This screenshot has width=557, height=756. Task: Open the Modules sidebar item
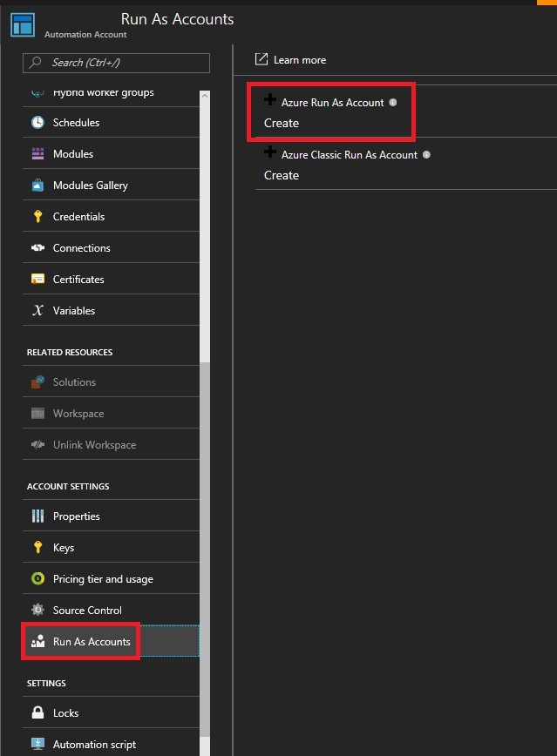111,154
